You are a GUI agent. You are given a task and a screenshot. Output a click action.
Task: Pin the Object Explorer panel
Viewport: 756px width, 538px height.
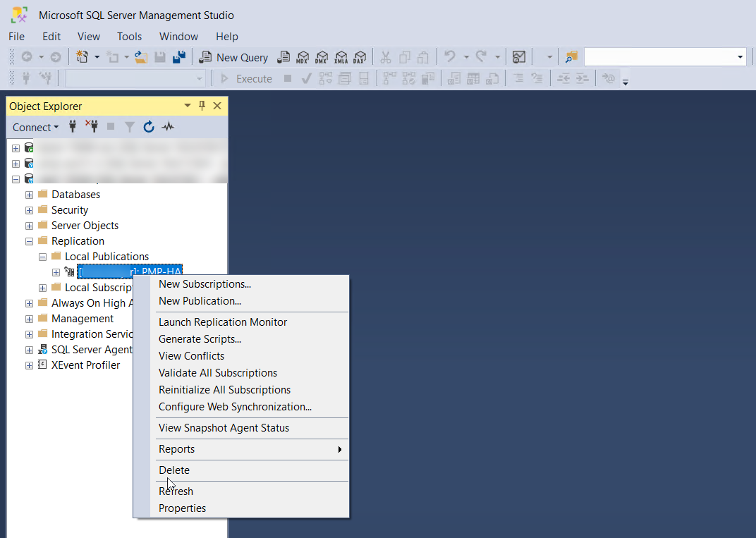[x=202, y=106]
